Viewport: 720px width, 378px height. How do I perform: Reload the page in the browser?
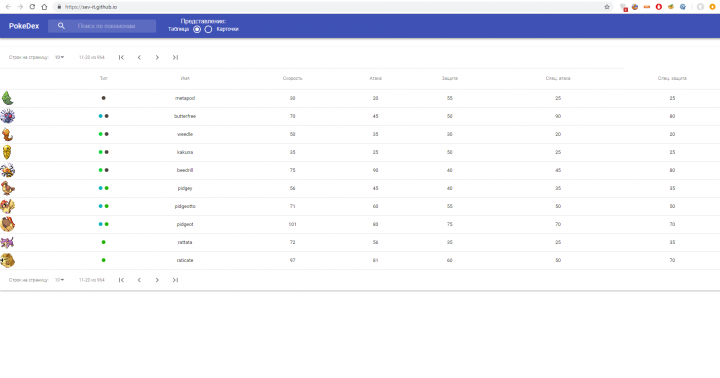32,7
